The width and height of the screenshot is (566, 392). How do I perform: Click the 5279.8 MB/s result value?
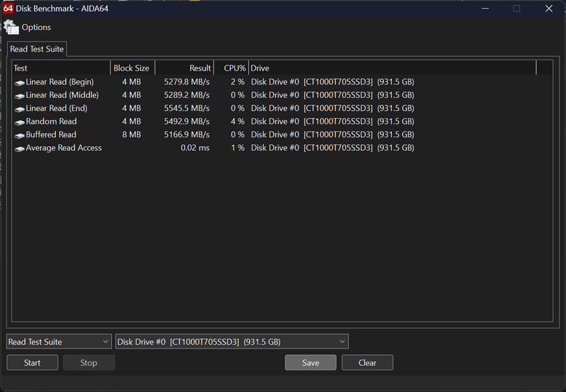click(186, 82)
